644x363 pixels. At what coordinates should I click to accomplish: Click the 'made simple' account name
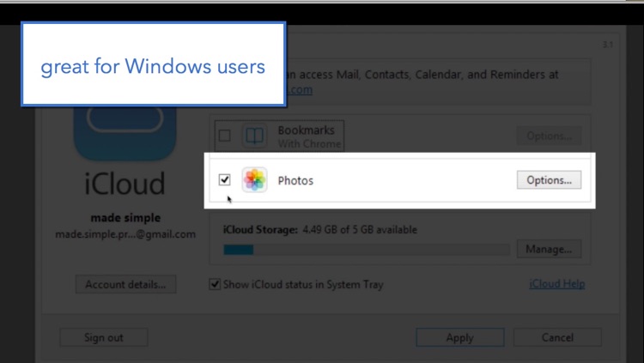pyautogui.click(x=125, y=218)
